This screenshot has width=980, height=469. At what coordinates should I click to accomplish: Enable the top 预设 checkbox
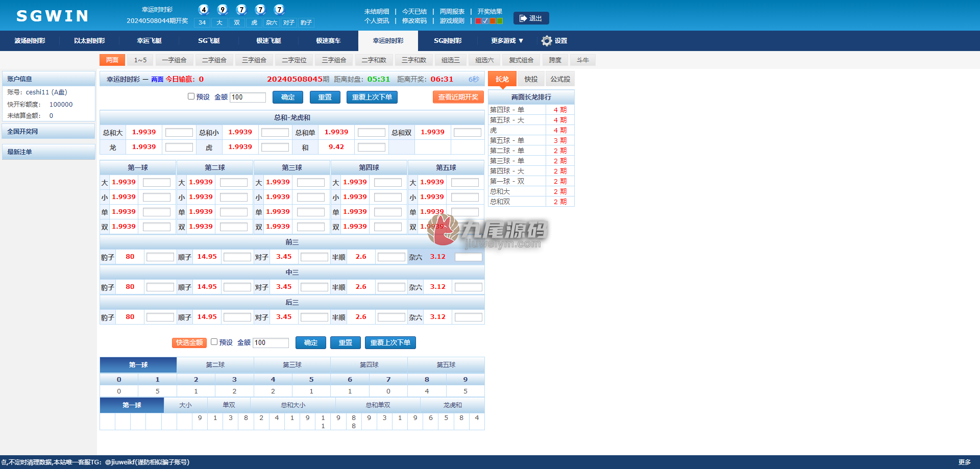point(191,96)
